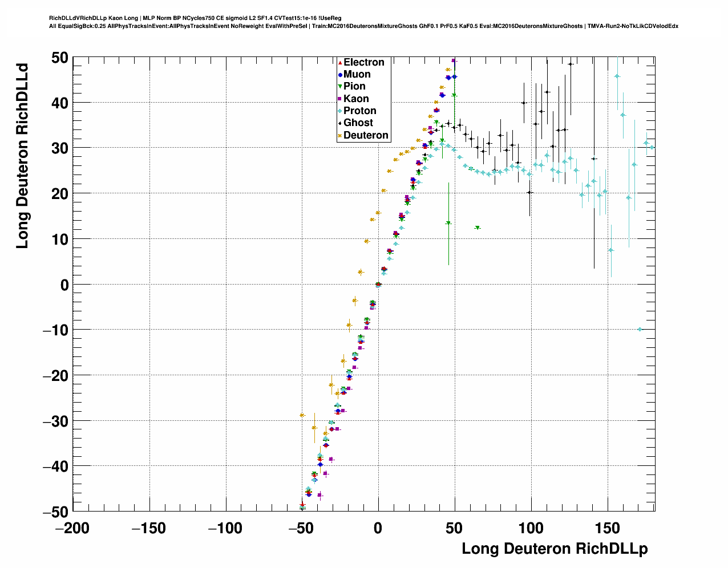Select the green Pion triangle legend marker
Screen dimensions: 728x568
pos(340,87)
